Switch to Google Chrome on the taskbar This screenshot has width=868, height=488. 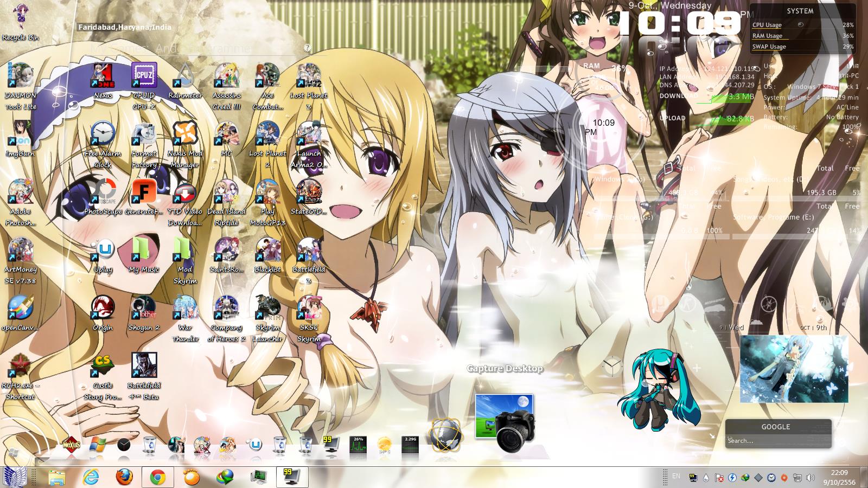click(x=158, y=477)
